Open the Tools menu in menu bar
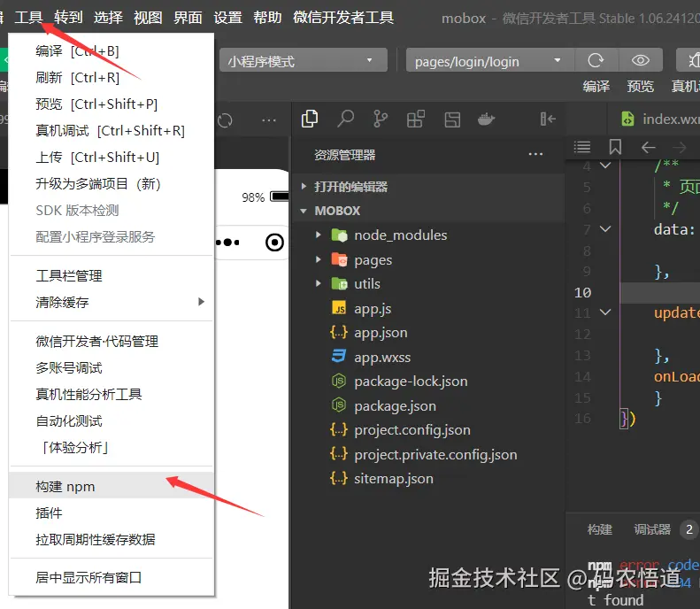 tap(28, 18)
